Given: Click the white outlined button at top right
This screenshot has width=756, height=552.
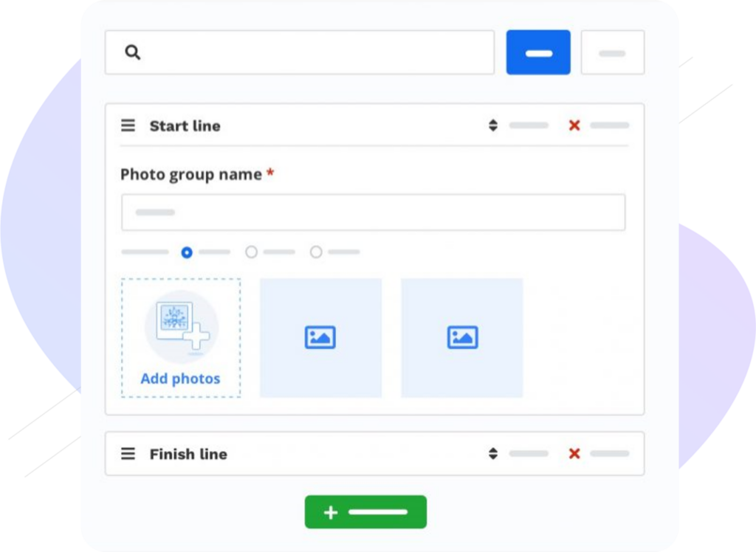Looking at the screenshot, I should tap(612, 52).
